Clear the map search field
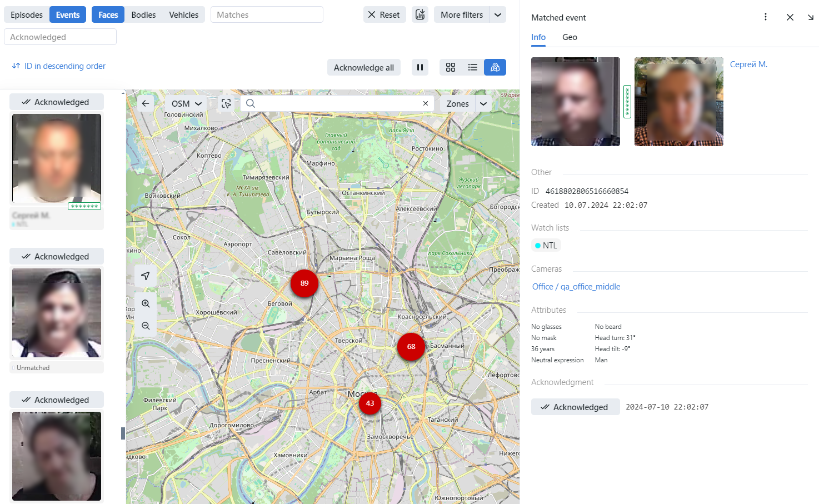The width and height of the screenshot is (829, 504). click(x=426, y=103)
